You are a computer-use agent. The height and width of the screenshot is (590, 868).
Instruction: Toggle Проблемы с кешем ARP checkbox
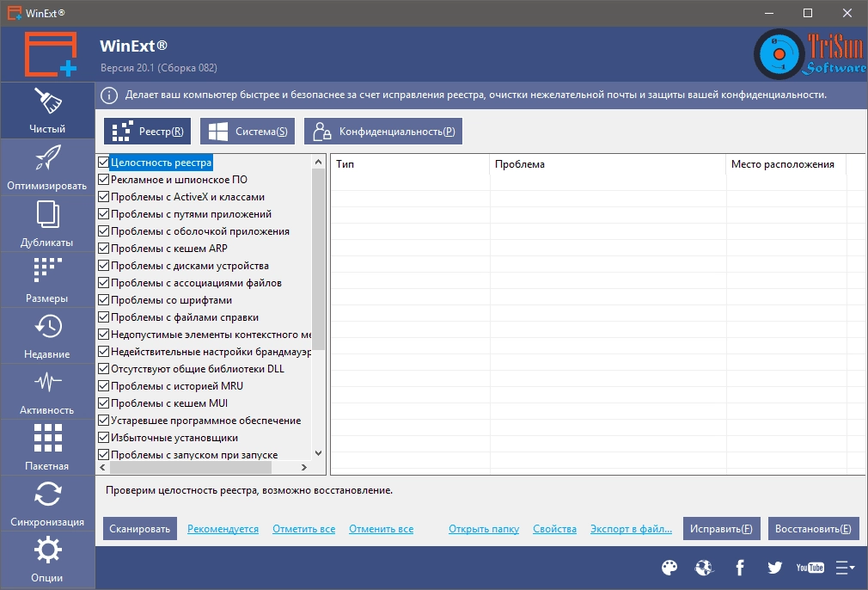(x=103, y=249)
